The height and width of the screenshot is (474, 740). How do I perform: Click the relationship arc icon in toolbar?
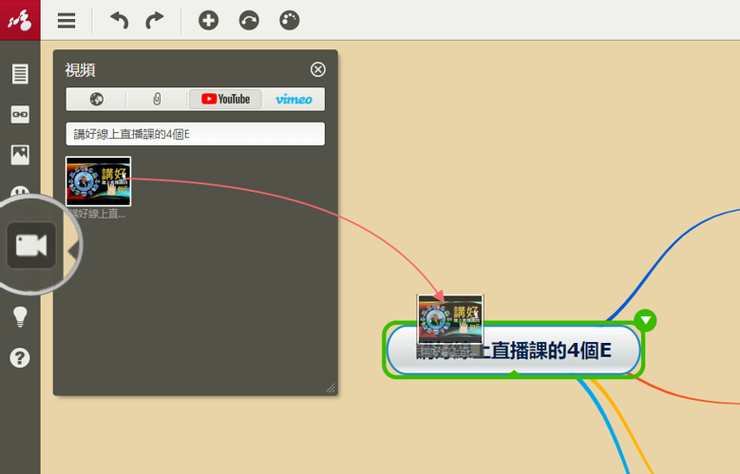pyautogui.click(x=248, y=20)
